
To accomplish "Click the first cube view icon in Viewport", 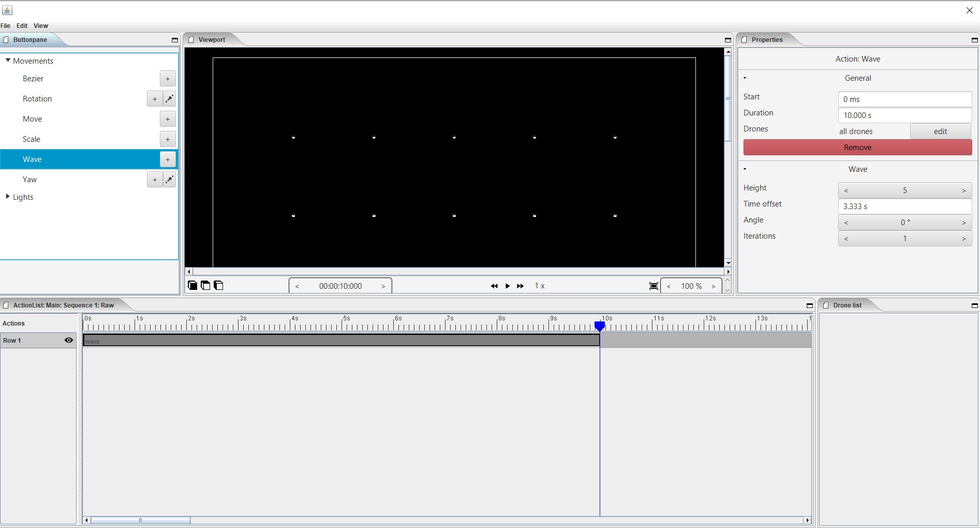I will [x=192, y=285].
